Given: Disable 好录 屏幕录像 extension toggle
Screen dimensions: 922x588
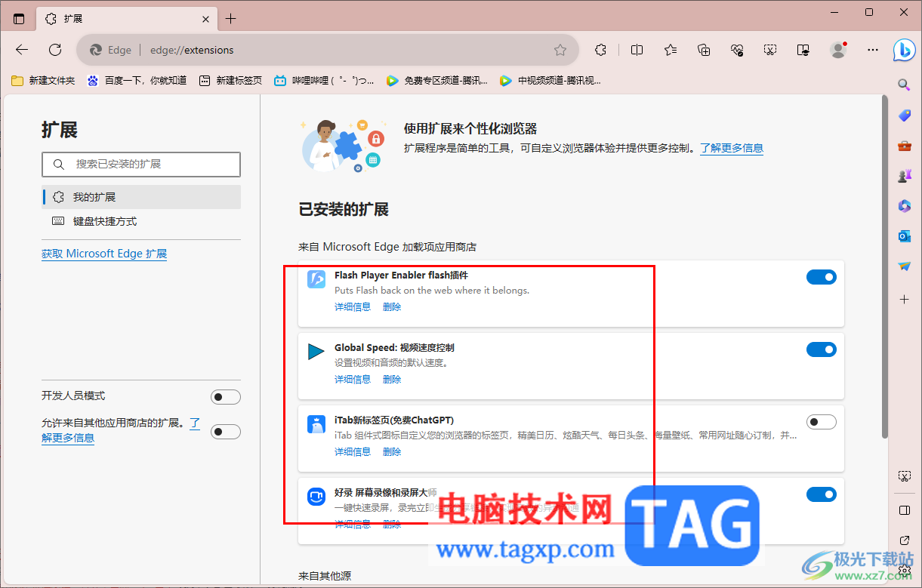Looking at the screenshot, I should pos(822,494).
